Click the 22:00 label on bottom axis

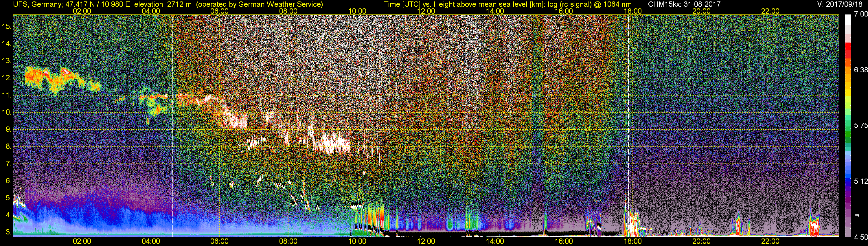click(x=770, y=241)
